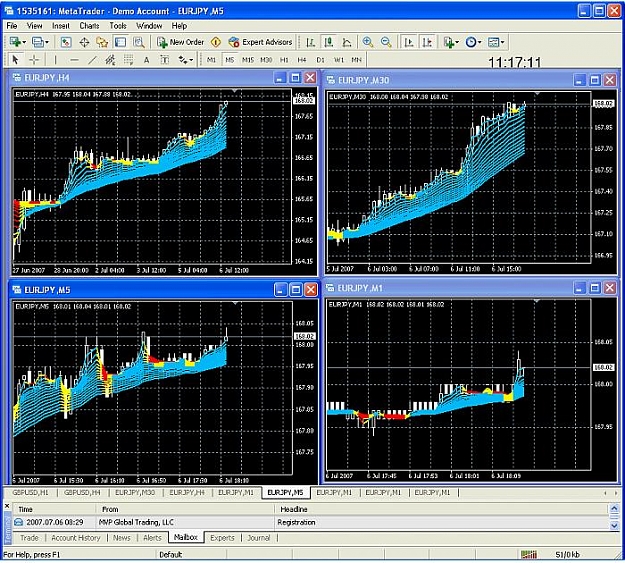Open the Help menu
625x563 pixels.
pos(179,26)
